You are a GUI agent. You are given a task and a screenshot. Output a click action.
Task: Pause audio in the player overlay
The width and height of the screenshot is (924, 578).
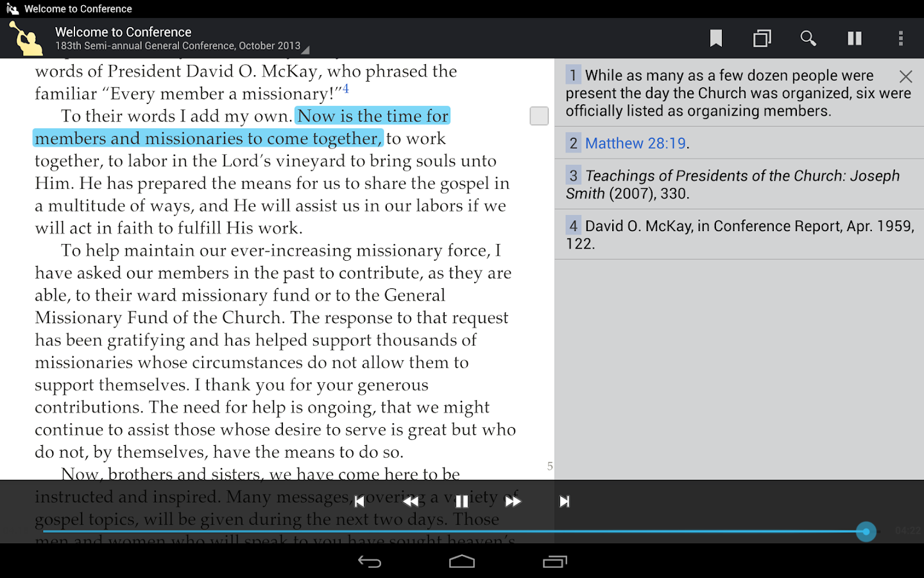[x=462, y=502]
